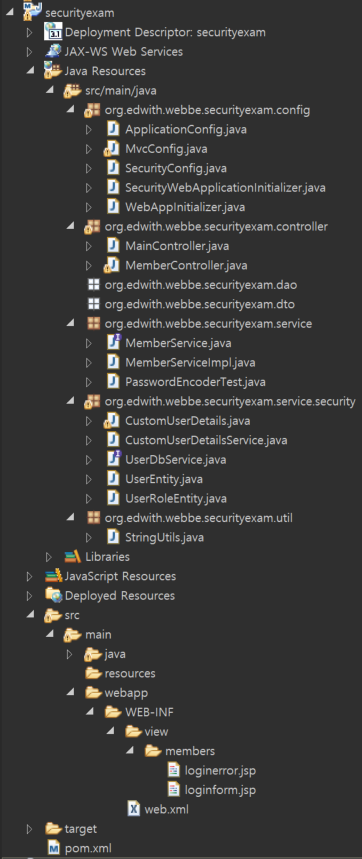Click the Deployment Descriptor icon
The width and height of the screenshot is (362, 859).
click(x=53, y=32)
